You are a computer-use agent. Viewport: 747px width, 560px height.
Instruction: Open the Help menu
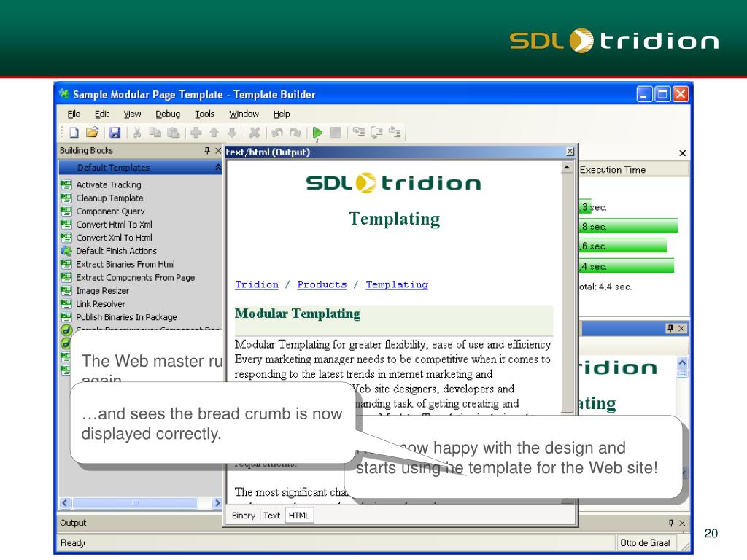(x=282, y=114)
